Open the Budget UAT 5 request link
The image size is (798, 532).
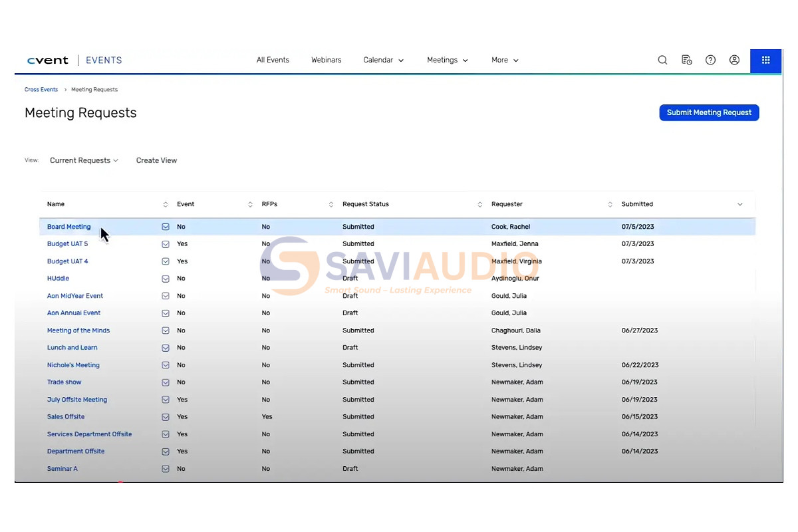[x=67, y=244]
